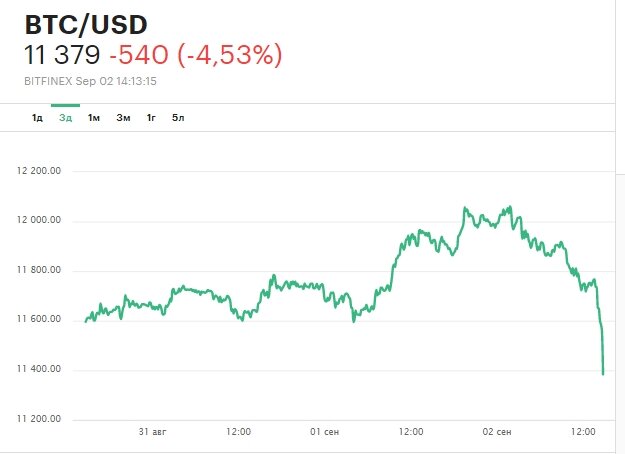Click the 12 200.00 axis label

point(40,171)
